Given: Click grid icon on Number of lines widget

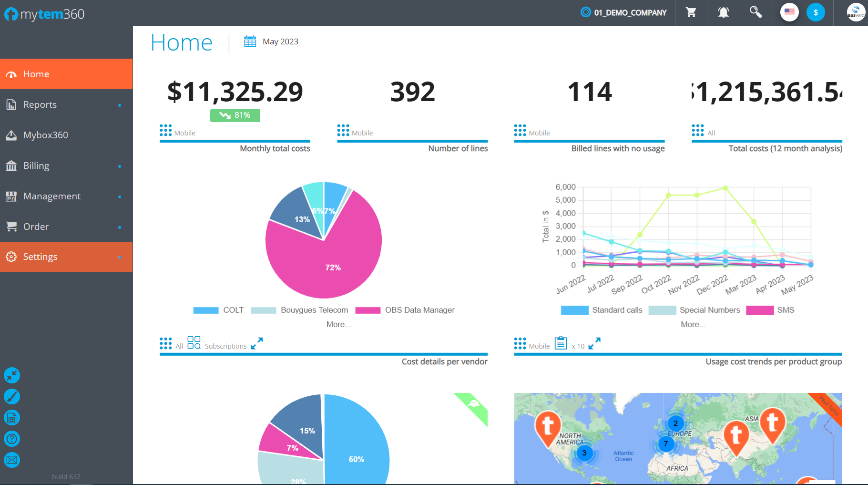Looking at the screenshot, I should 343,130.
